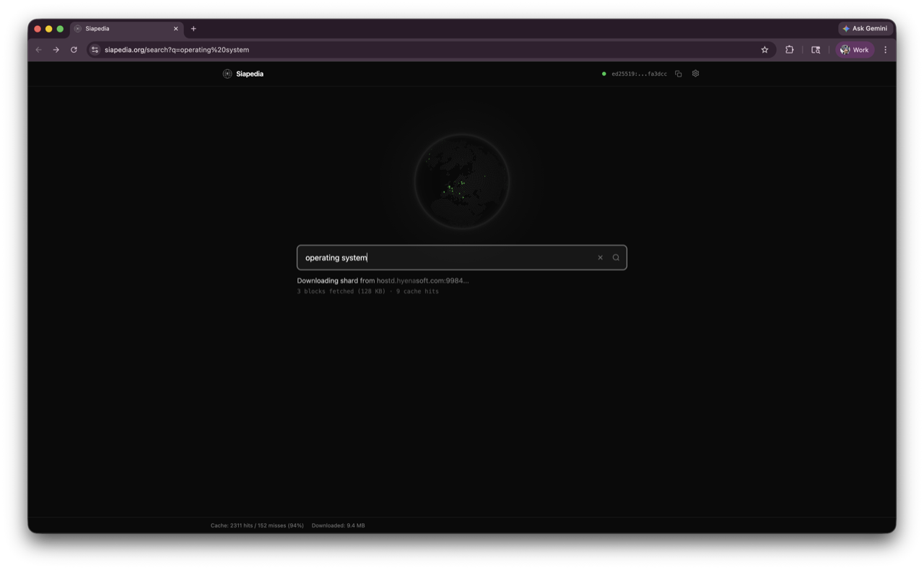Clear the search query with X icon

click(600, 258)
